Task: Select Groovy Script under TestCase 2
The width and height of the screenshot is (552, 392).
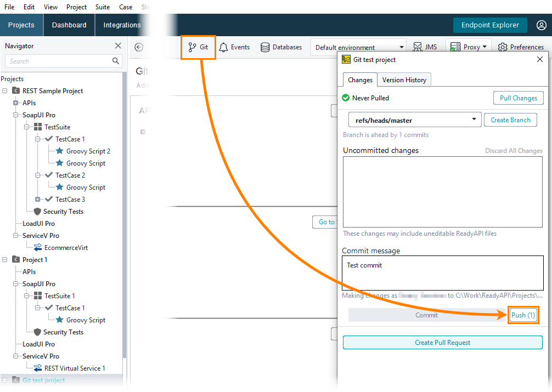Action: (86, 187)
